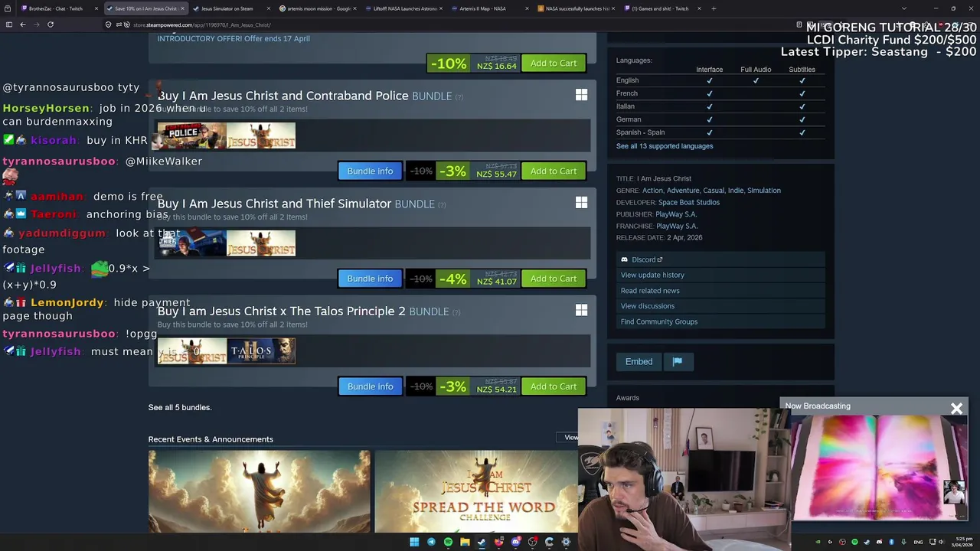Open See all 5 bundles link
The image size is (980, 551).
tap(180, 407)
